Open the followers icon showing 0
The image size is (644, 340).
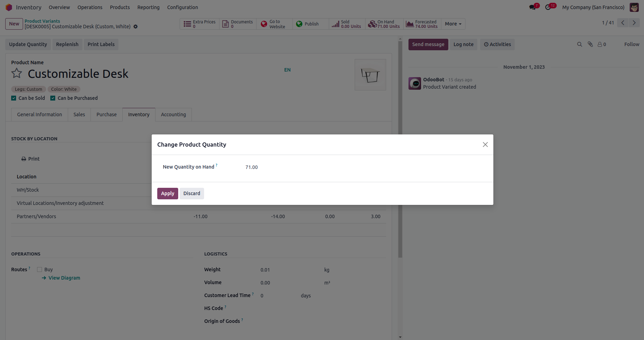tap(602, 44)
